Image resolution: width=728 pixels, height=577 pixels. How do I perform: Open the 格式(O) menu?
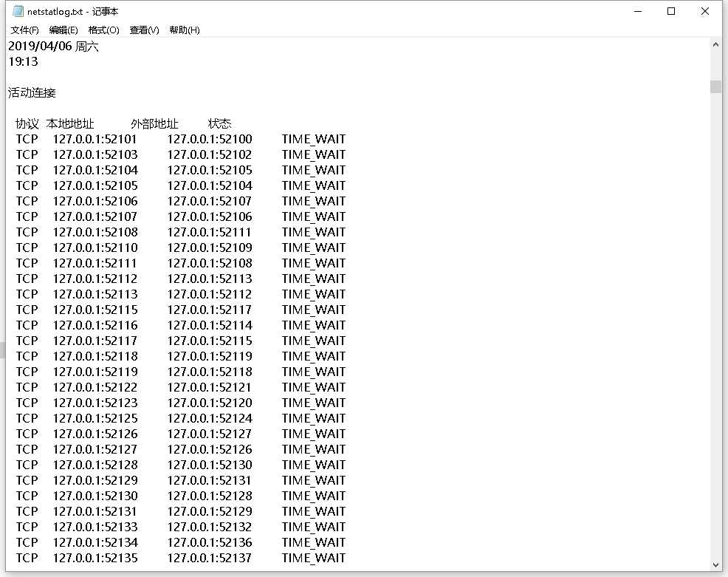pos(103,30)
